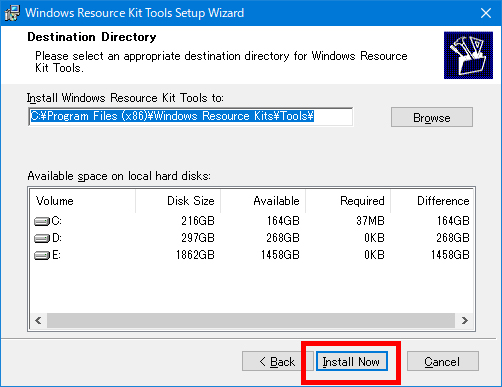Click the 297GB disk size value

tap(198, 238)
